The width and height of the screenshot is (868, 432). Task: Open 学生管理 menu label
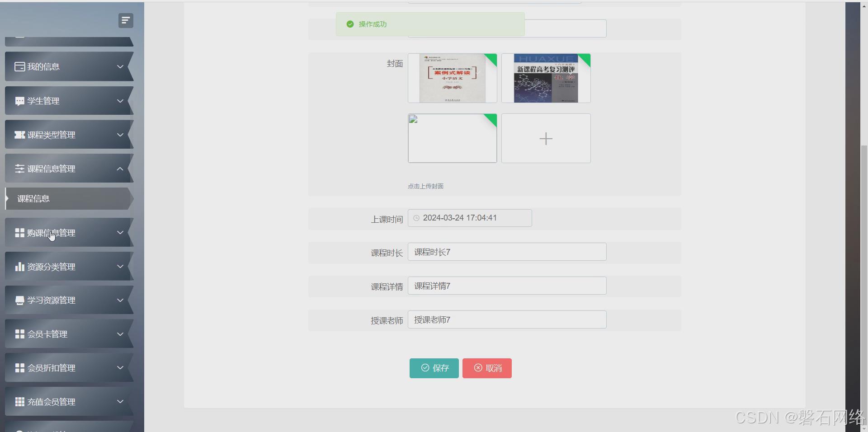point(43,101)
